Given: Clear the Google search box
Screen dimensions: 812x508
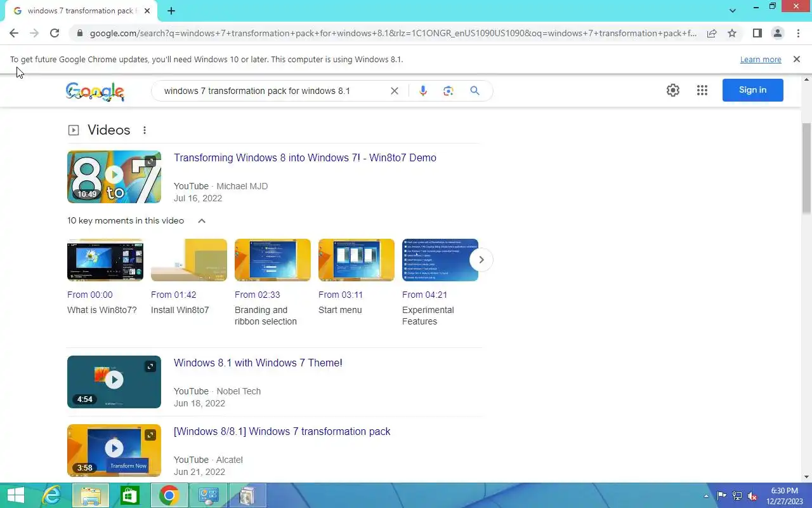Looking at the screenshot, I should coord(394,91).
